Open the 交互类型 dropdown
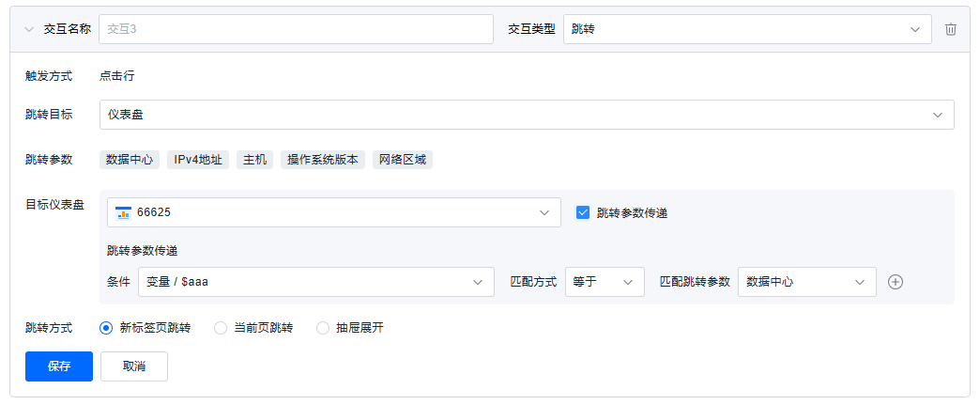980x405 pixels. point(746,29)
